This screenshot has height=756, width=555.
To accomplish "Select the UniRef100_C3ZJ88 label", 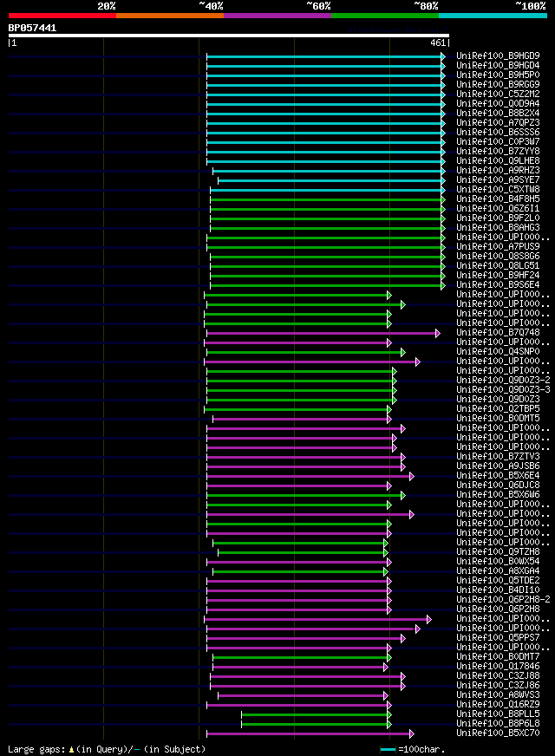I will [498, 676].
